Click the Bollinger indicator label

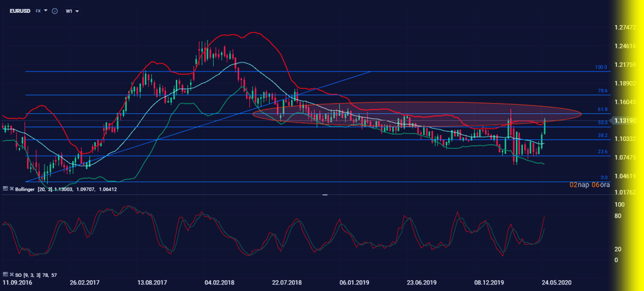(24, 189)
